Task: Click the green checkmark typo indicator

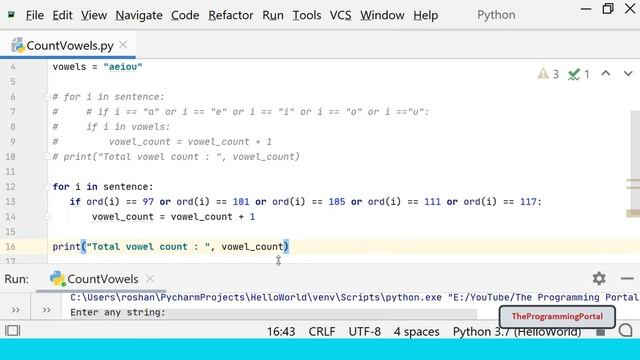Action: click(578, 74)
